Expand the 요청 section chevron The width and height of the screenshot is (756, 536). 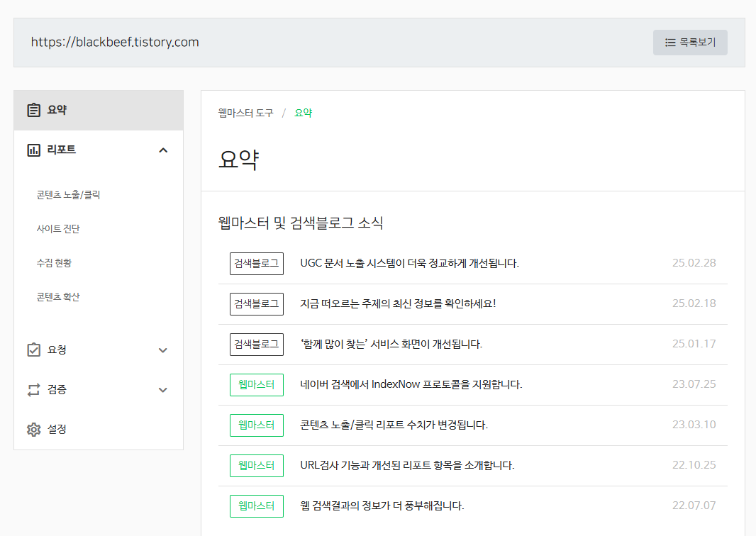(163, 350)
